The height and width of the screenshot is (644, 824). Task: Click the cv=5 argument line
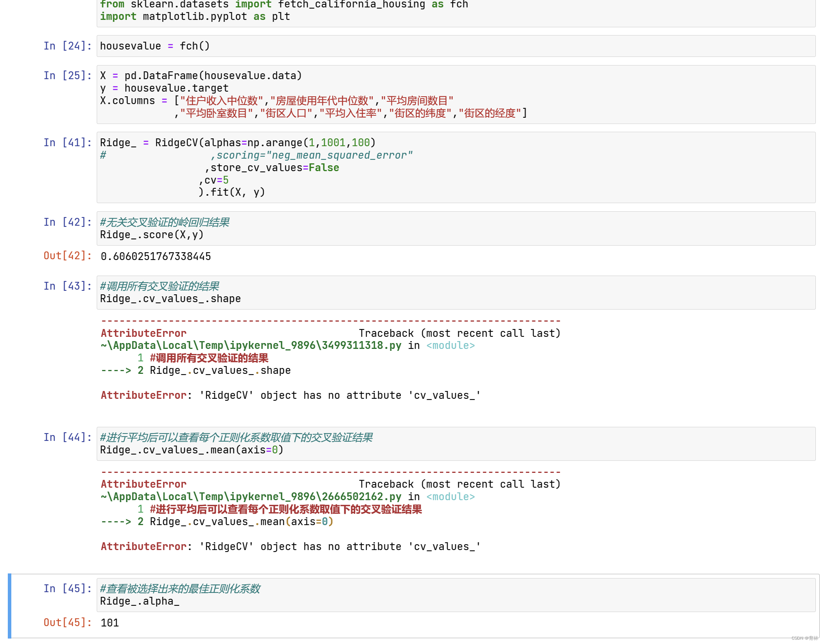pyautogui.click(x=214, y=180)
